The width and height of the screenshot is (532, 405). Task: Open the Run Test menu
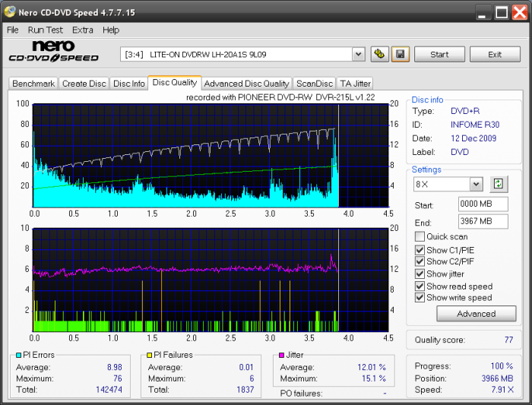click(46, 30)
